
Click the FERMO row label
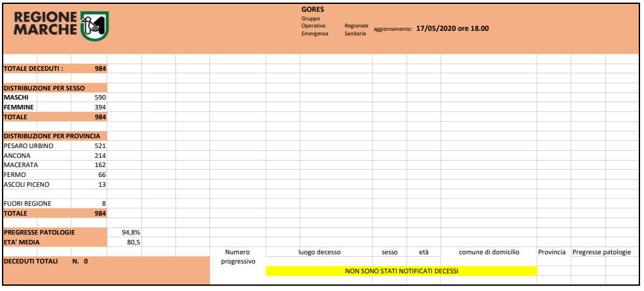pos(15,175)
